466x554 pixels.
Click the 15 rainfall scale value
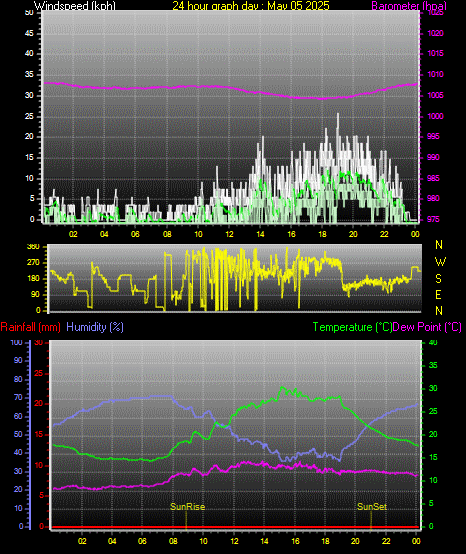(x=39, y=434)
